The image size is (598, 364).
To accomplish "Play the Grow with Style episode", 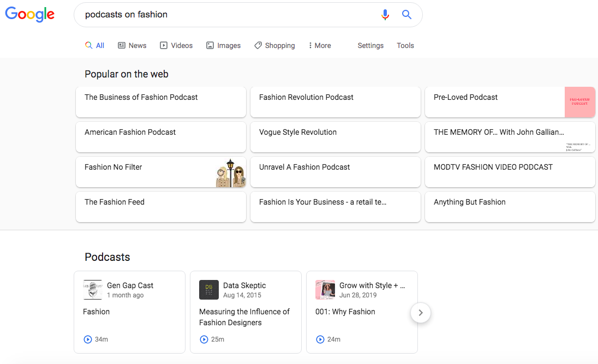I will click(320, 339).
